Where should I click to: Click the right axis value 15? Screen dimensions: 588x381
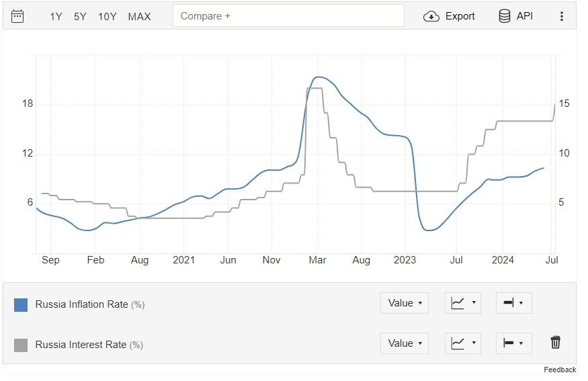tap(564, 104)
